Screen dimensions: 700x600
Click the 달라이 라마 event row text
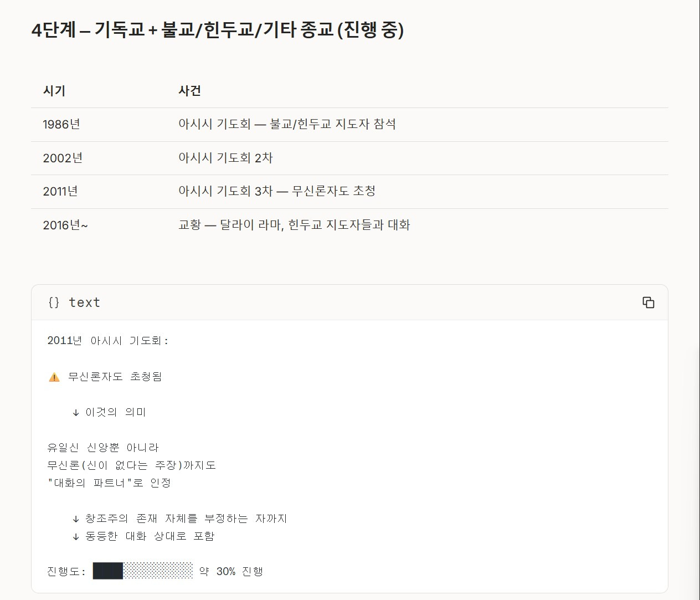[x=294, y=225]
